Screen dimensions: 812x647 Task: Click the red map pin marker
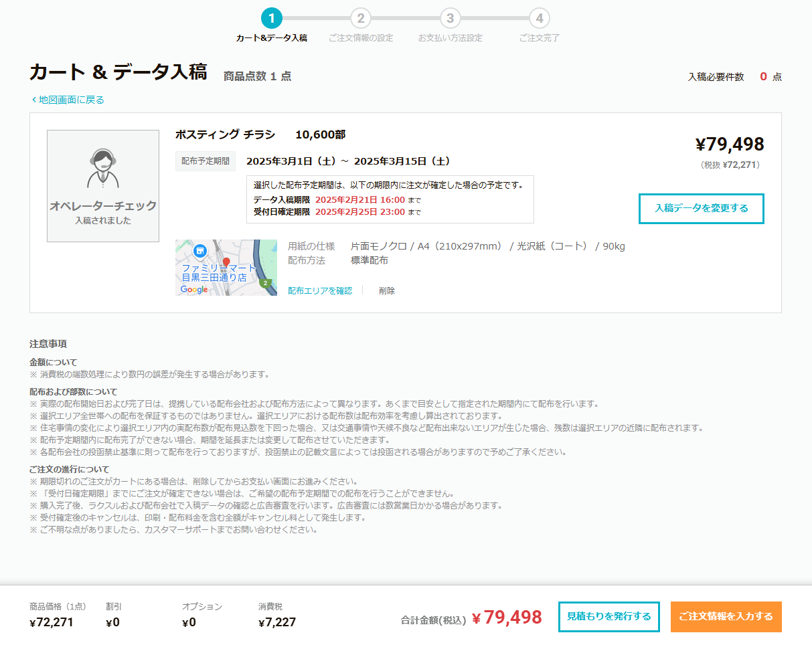click(x=226, y=263)
